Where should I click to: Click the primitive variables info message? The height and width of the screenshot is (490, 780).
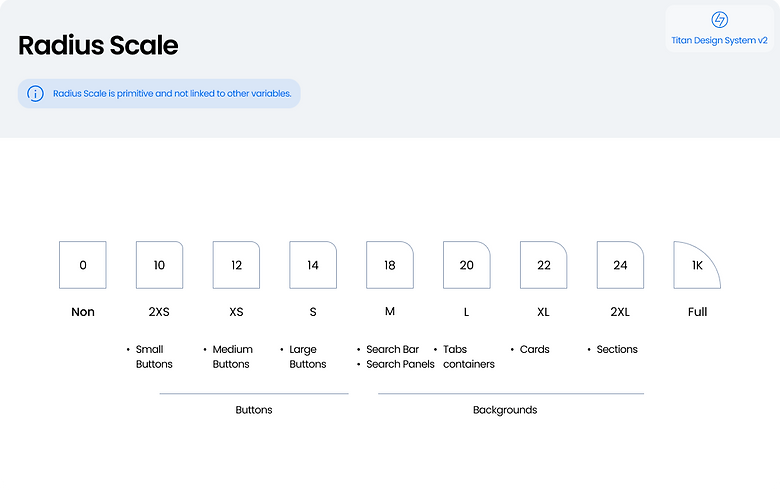point(172,94)
